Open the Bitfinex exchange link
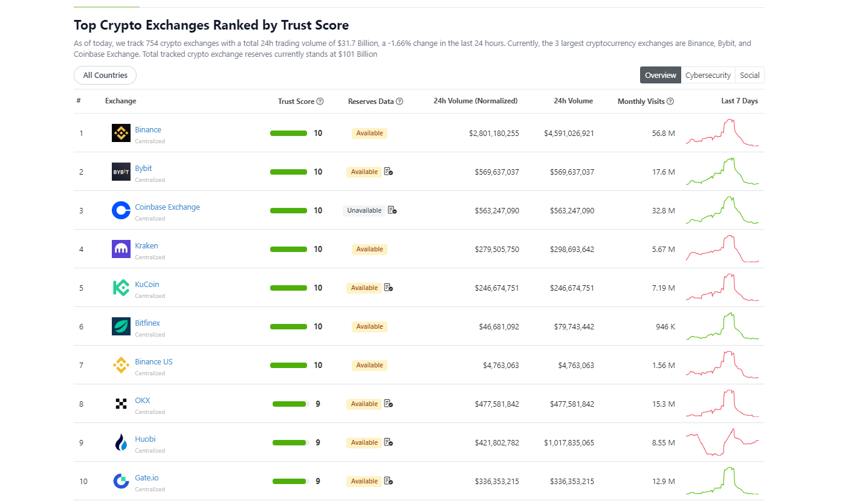This screenshot has width=845, height=504. (147, 323)
